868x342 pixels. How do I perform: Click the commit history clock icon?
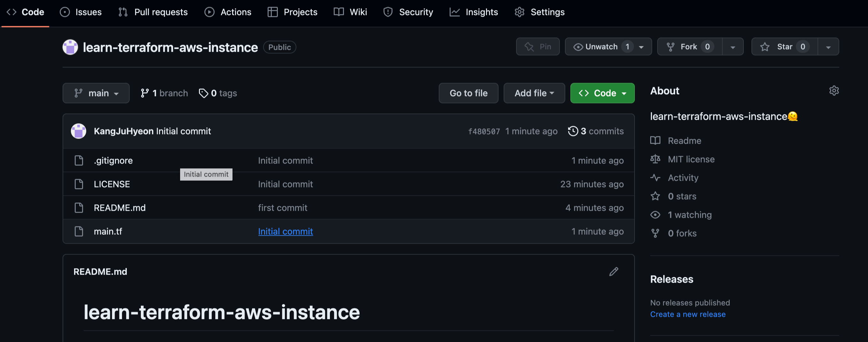click(573, 131)
